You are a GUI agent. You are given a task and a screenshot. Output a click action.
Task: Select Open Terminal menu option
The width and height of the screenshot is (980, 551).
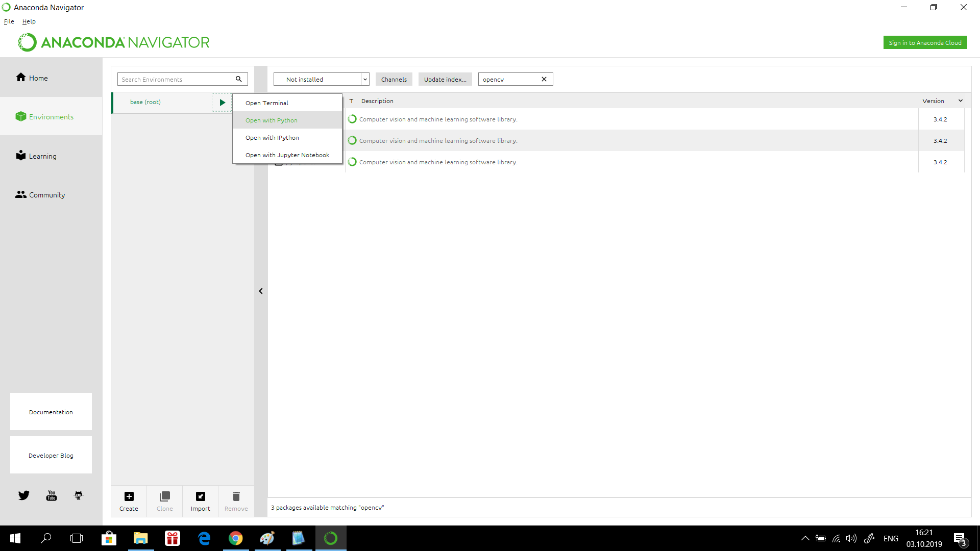pos(267,102)
